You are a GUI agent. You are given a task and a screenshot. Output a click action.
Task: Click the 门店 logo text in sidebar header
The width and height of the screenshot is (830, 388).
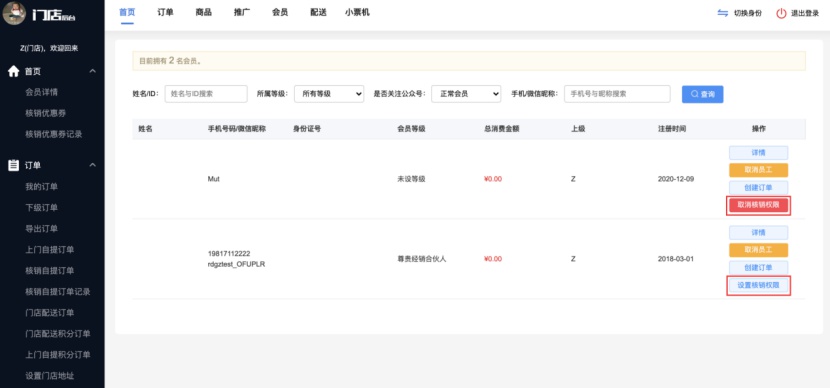point(53,16)
